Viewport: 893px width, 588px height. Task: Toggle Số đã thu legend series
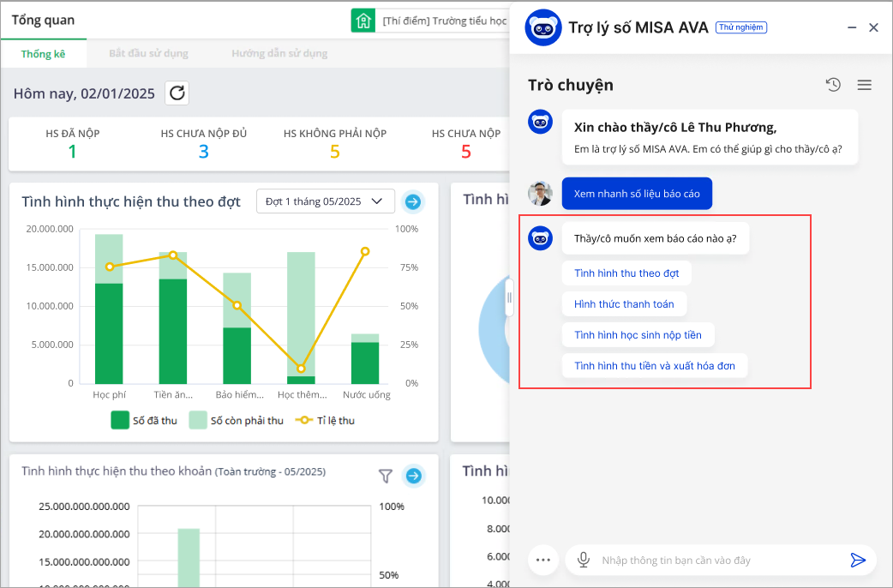point(144,421)
